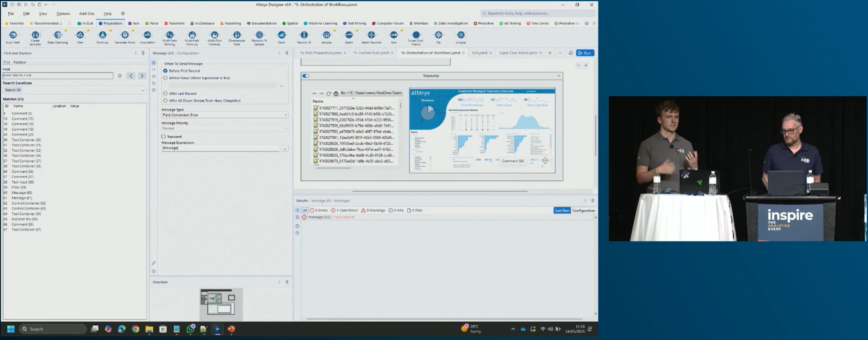Run the workflow
Viewport: 868px width, 340px height.
[585, 53]
